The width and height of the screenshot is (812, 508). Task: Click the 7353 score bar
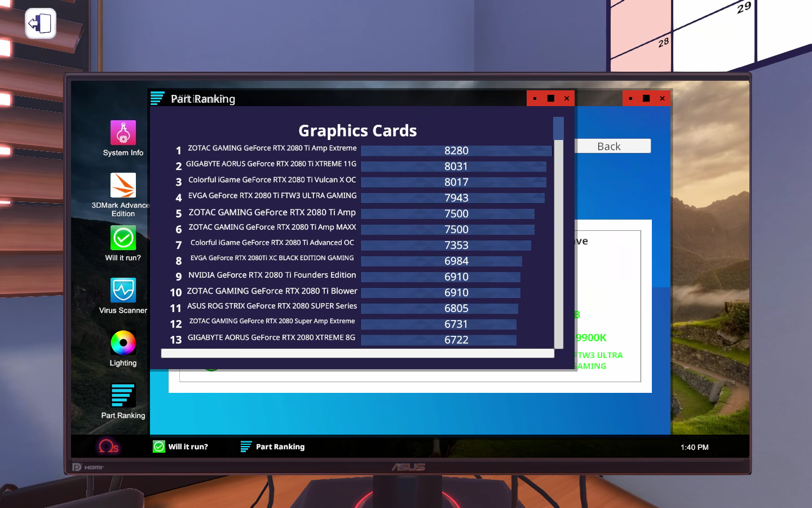coord(446,246)
